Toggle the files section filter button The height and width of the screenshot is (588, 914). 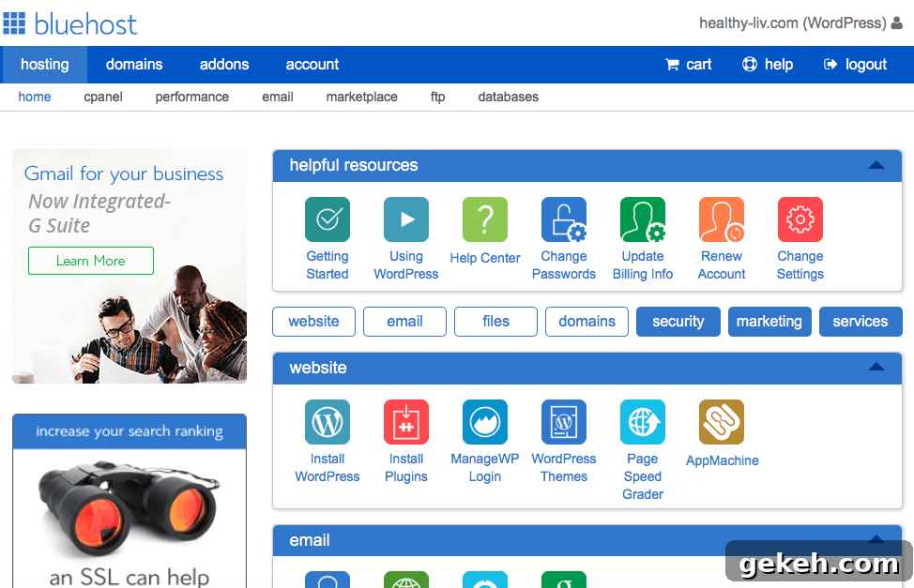495,322
